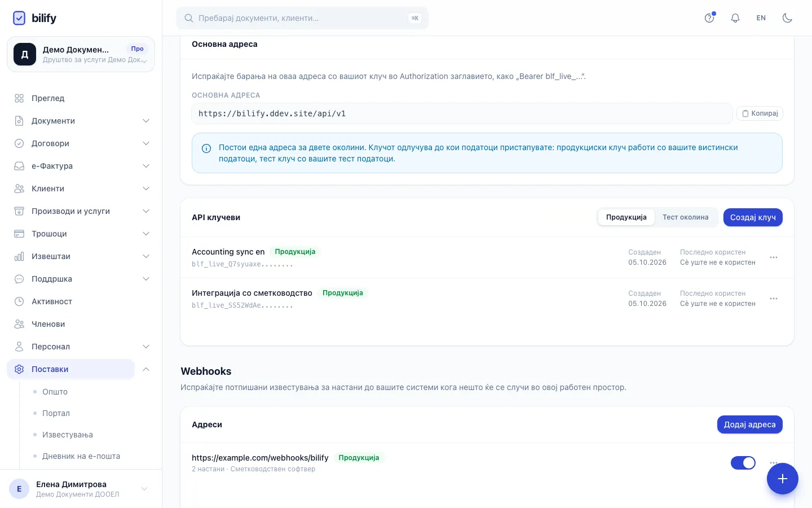The height and width of the screenshot is (508, 812).
Task: Select the Продукција keys tab
Action: click(x=626, y=217)
